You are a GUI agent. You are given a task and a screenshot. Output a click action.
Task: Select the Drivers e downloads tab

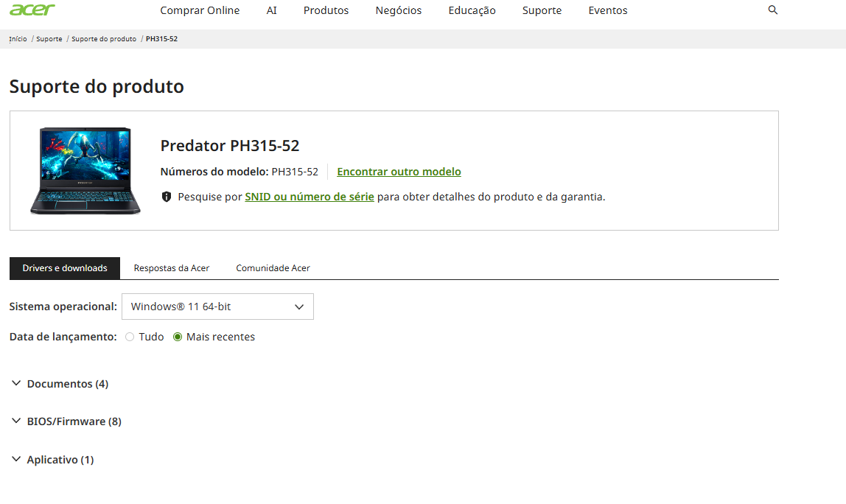coord(65,268)
